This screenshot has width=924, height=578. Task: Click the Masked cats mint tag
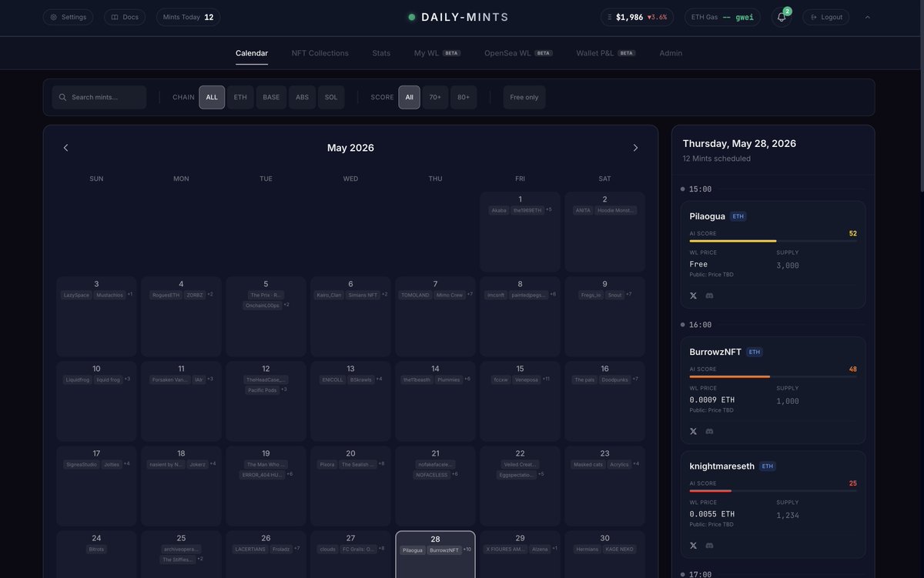click(x=588, y=464)
